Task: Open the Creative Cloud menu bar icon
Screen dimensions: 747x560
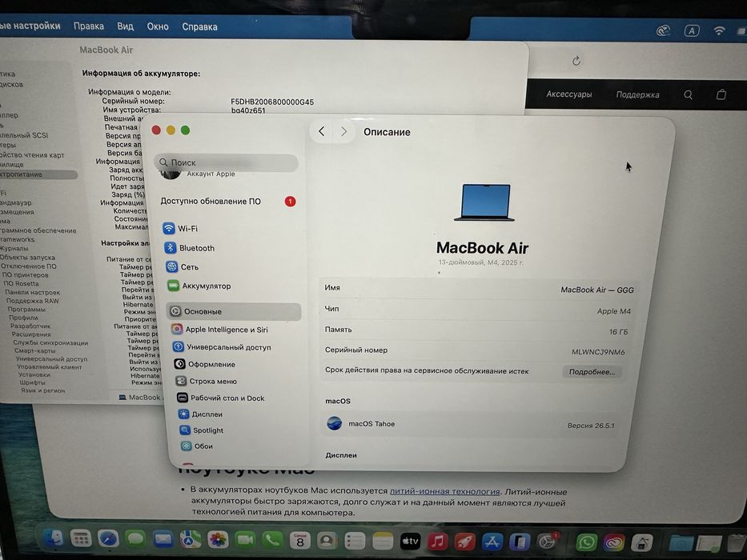Action: coord(663,31)
